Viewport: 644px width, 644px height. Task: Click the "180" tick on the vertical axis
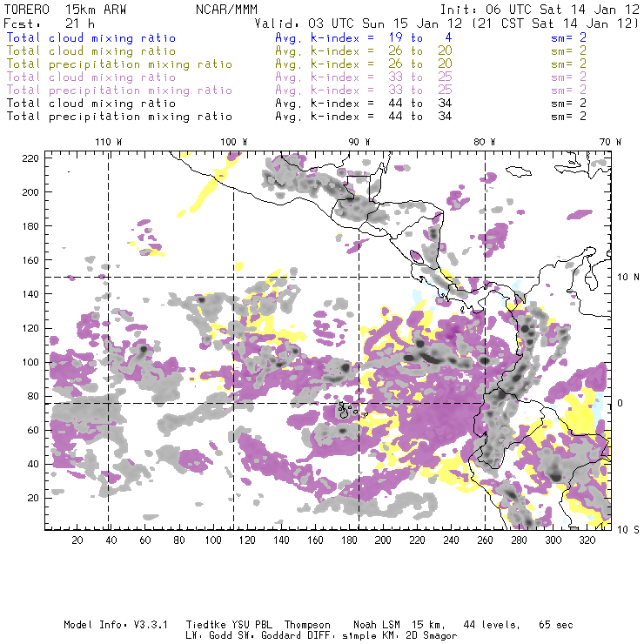(30, 226)
